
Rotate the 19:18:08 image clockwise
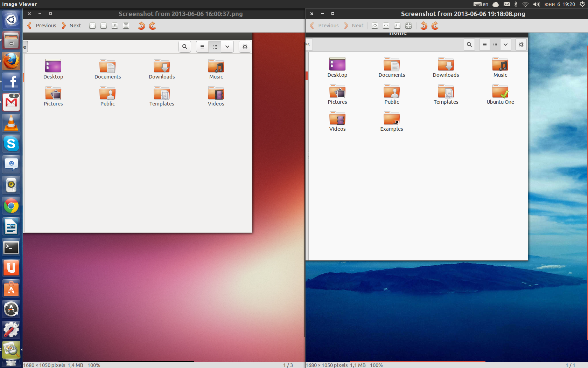tap(435, 26)
